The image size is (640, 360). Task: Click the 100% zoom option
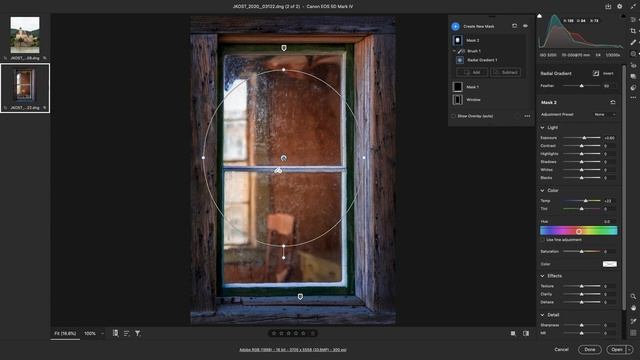coord(90,333)
